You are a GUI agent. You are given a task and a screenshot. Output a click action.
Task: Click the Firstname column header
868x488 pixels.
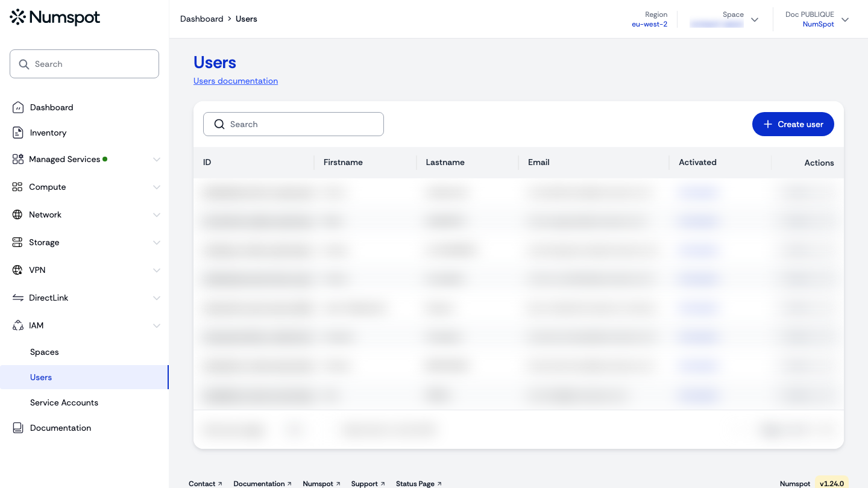[x=343, y=162]
